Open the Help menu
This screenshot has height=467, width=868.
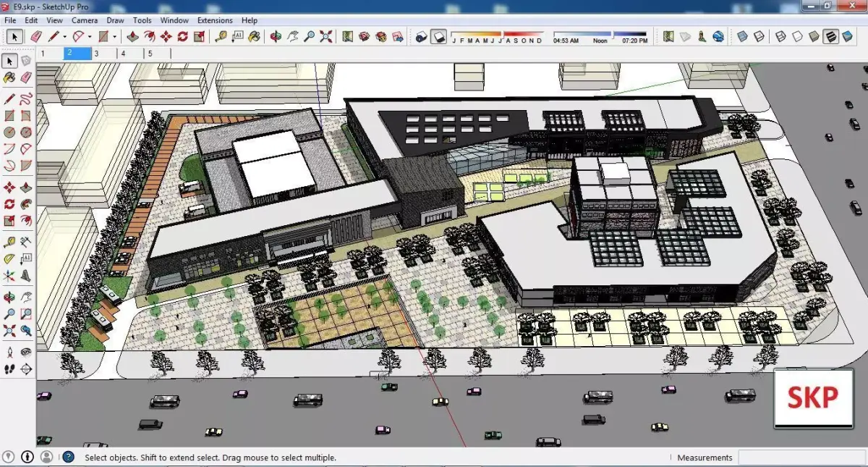pyautogui.click(x=250, y=20)
